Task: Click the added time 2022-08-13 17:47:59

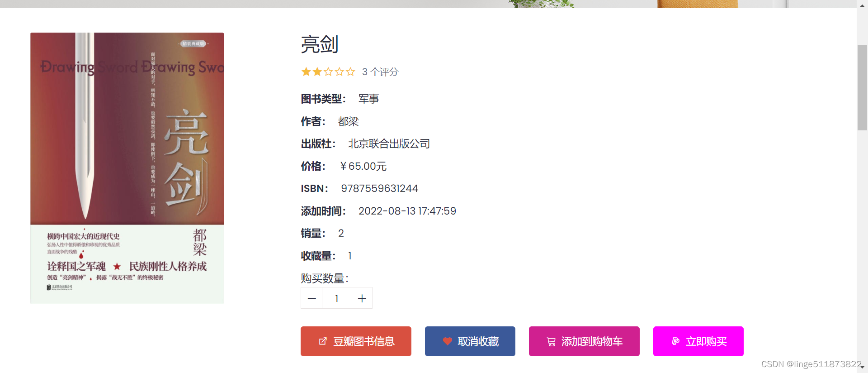Action: click(407, 211)
